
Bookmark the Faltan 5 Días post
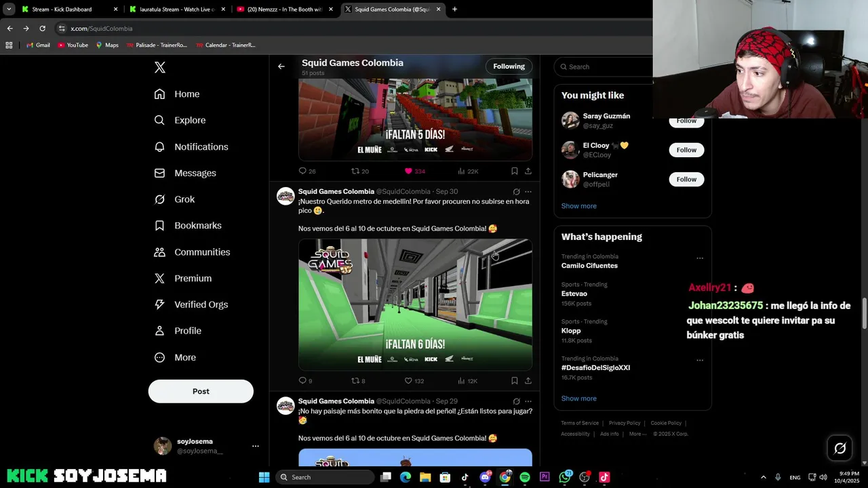coord(515,171)
